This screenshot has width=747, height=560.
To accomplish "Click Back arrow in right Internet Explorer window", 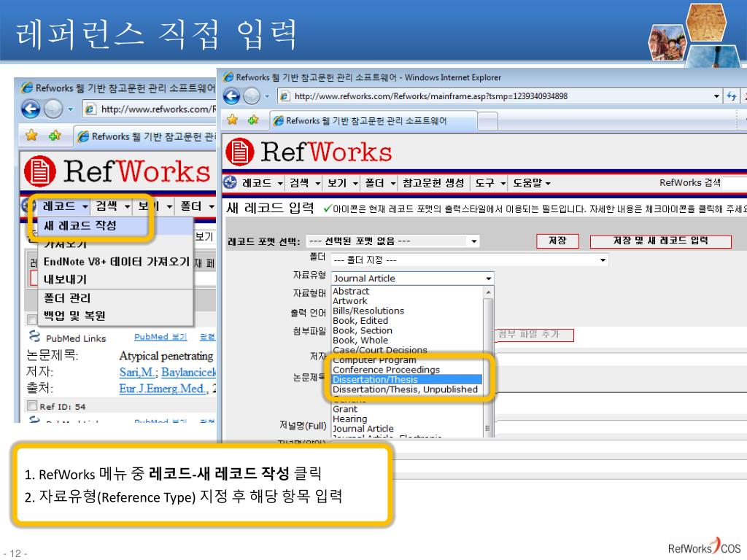I will tap(231, 96).
